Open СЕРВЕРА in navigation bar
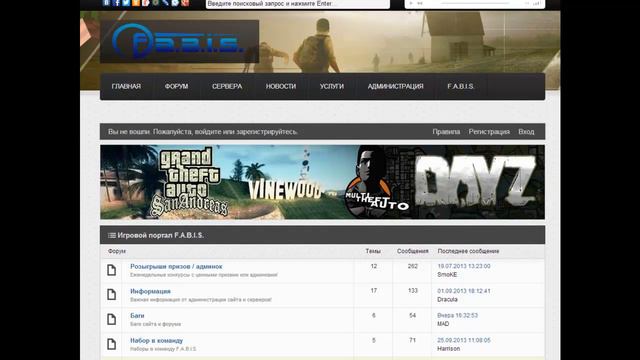This screenshot has width=640, height=360. (x=227, y=87)
